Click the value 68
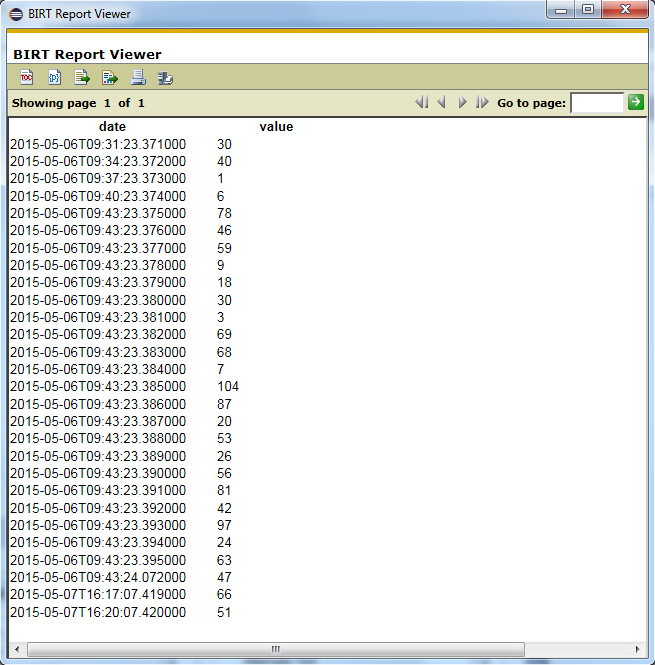 tap(224, 352)
